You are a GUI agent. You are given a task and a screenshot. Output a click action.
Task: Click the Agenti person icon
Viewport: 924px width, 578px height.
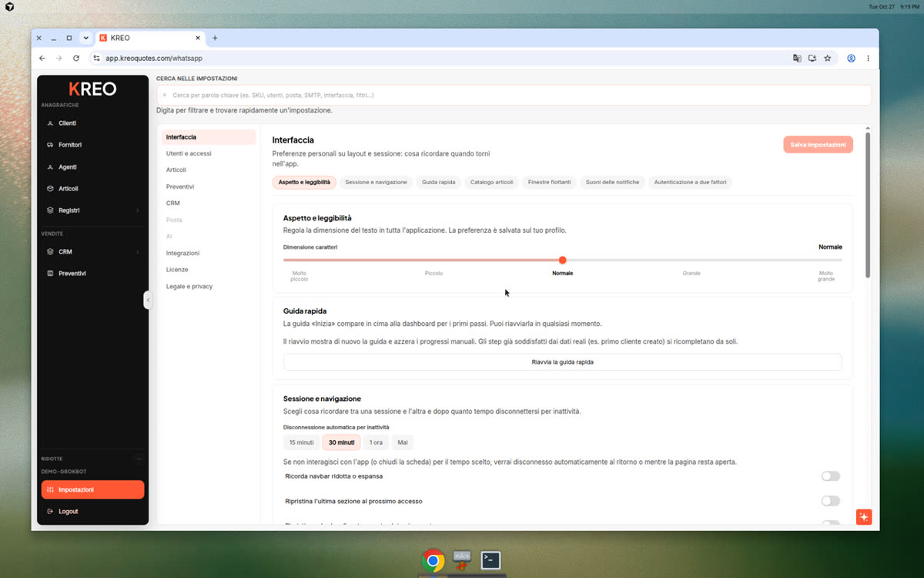coord(50,167)
